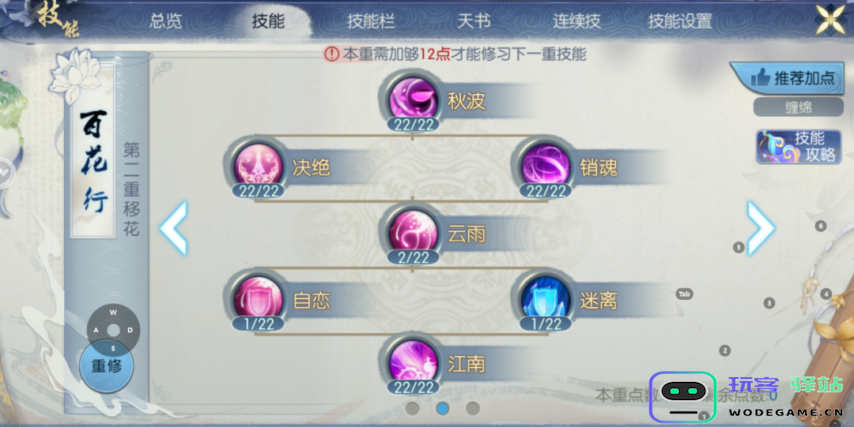Go to previous skill tier with left arrow
The image size is (854, 427).
[x=173, y=228]
